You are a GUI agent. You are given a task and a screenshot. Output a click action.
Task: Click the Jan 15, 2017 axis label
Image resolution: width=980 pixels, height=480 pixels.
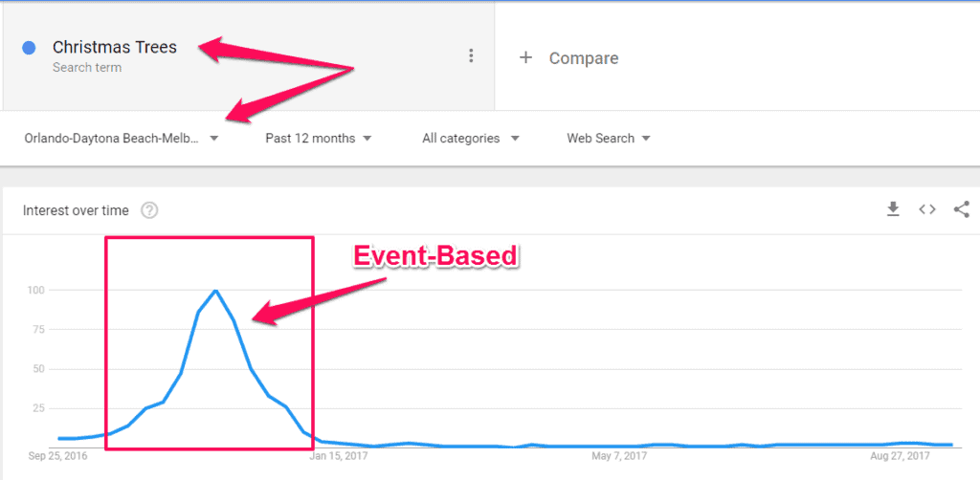pos(341,457)
